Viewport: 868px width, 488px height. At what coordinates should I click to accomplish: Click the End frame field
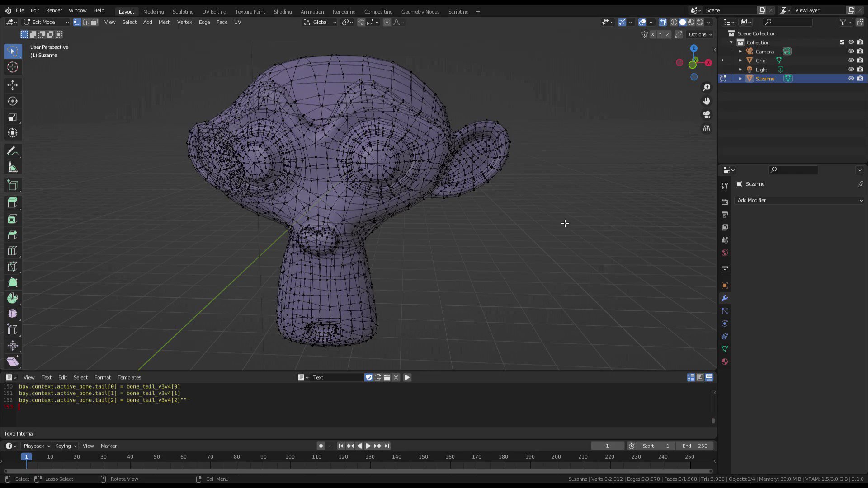coord(695,446)
